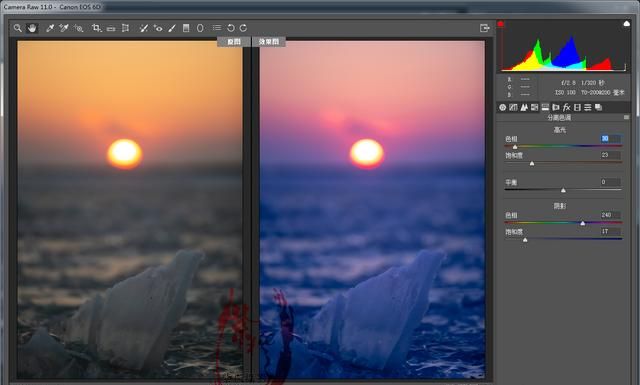The width and height of the screenshot is (640, 385).
Task: Open the HSL Adjustments panel tab
Action: point(534,107)
